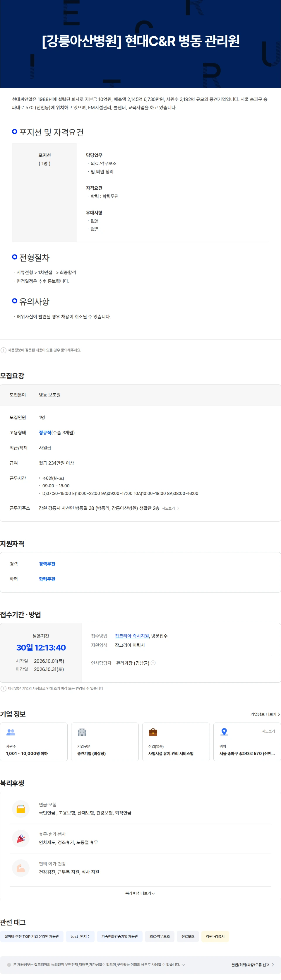Open the 문의 link in the notice
This screenshot has width=281, height=980.
coord(64,350)
